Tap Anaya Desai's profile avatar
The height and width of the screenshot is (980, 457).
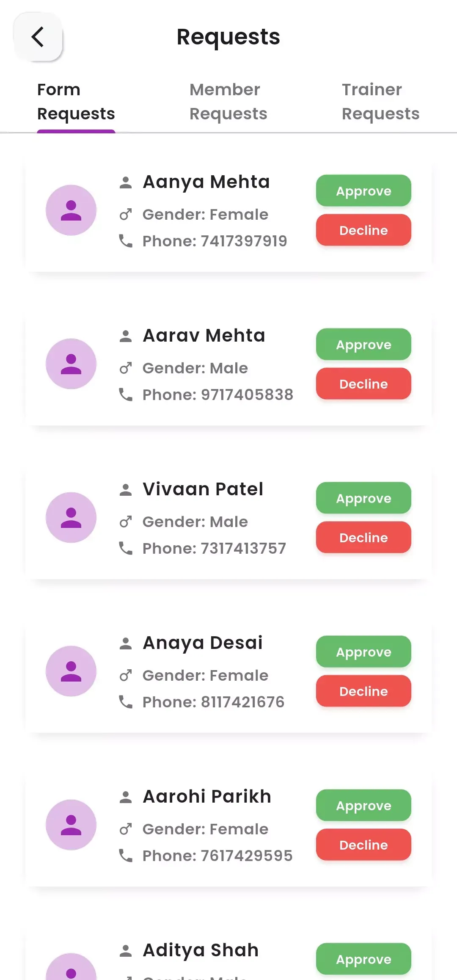click(x=71, y=671)
